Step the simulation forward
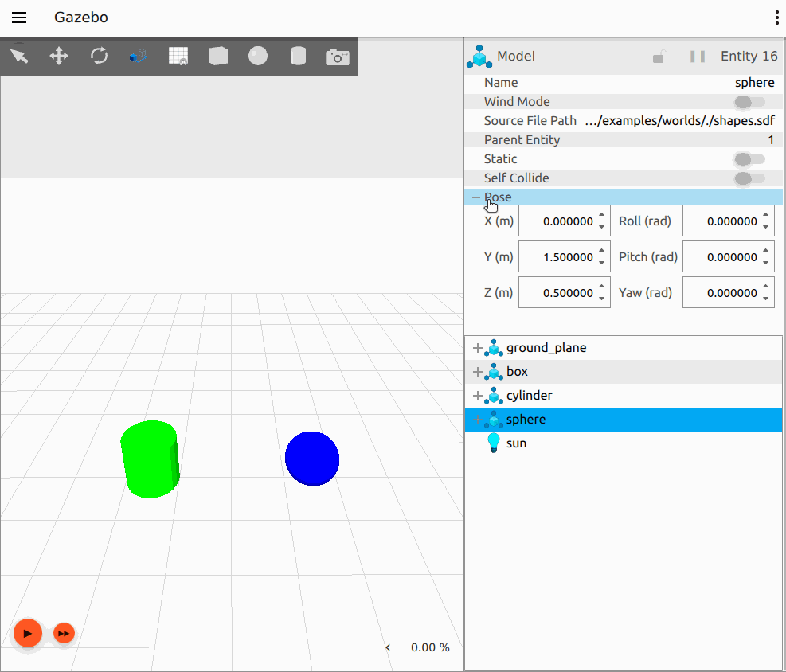 click(x=64, y=634)
